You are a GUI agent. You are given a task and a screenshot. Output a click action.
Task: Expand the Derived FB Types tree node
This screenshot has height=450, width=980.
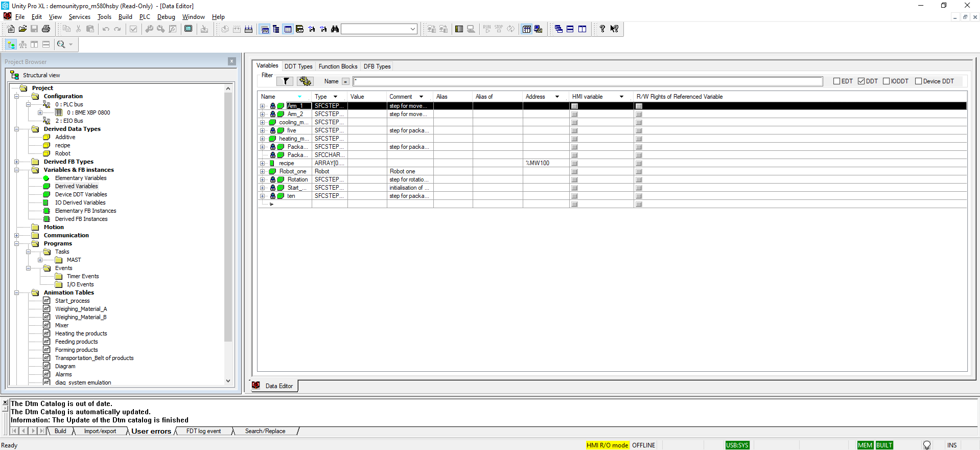17,162
